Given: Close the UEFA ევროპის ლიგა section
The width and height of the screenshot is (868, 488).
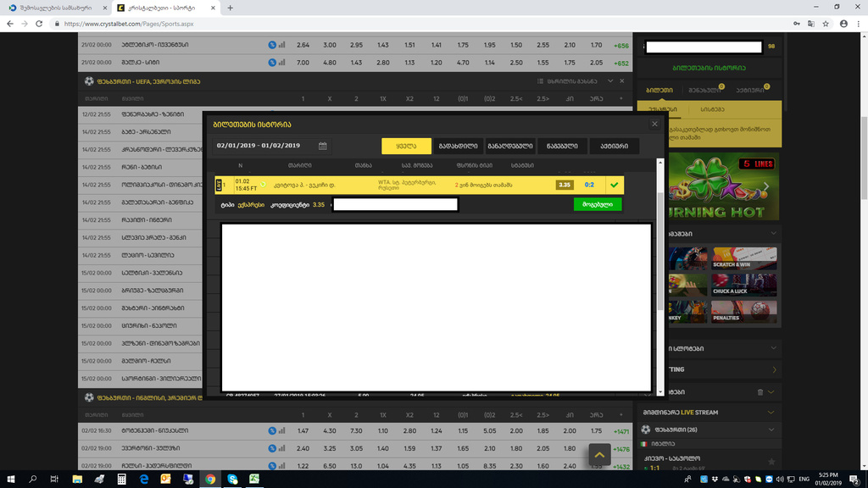Looking at the screenshot, I should point(622,80).
